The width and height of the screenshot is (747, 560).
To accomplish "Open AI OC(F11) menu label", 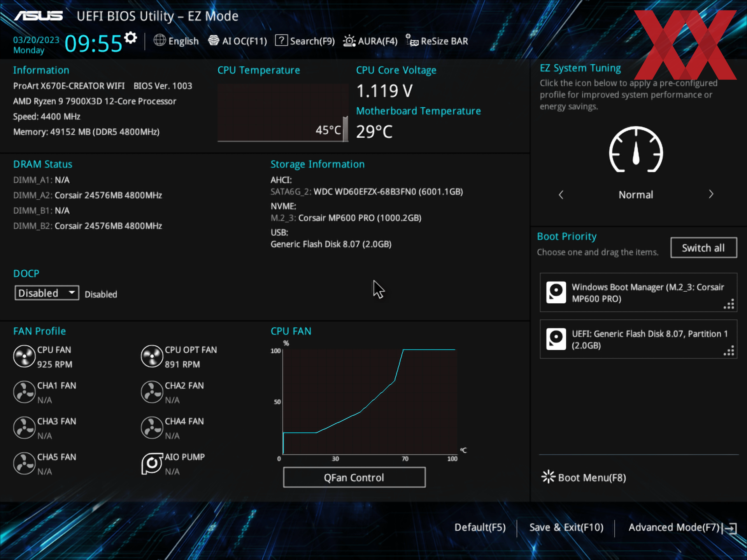I will (x=244, y=41).
